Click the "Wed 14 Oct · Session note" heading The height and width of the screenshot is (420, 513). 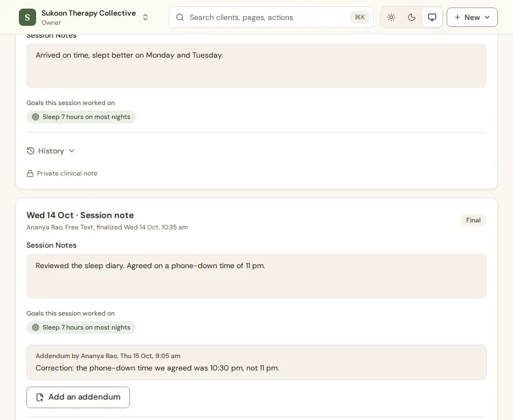(x=80, y=215)
